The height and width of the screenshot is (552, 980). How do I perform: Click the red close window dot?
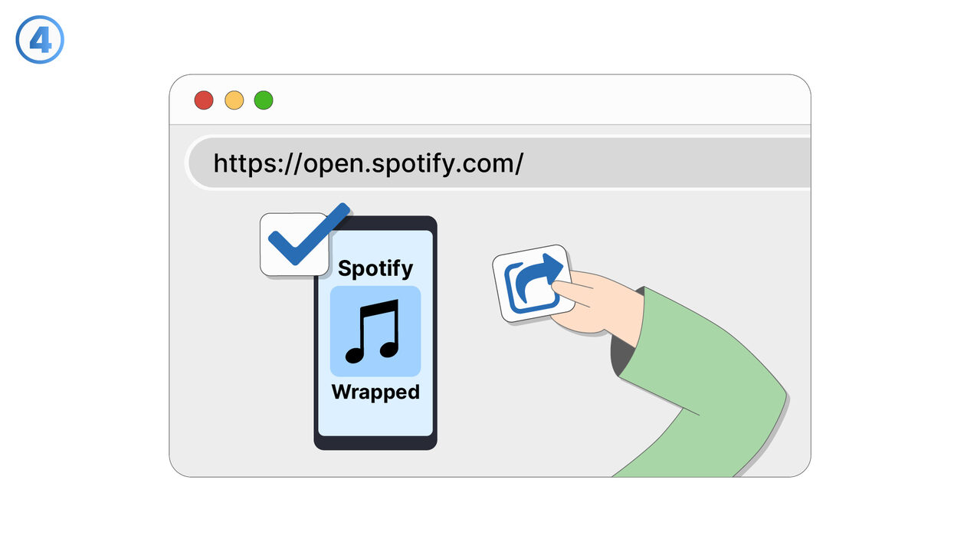203,100
